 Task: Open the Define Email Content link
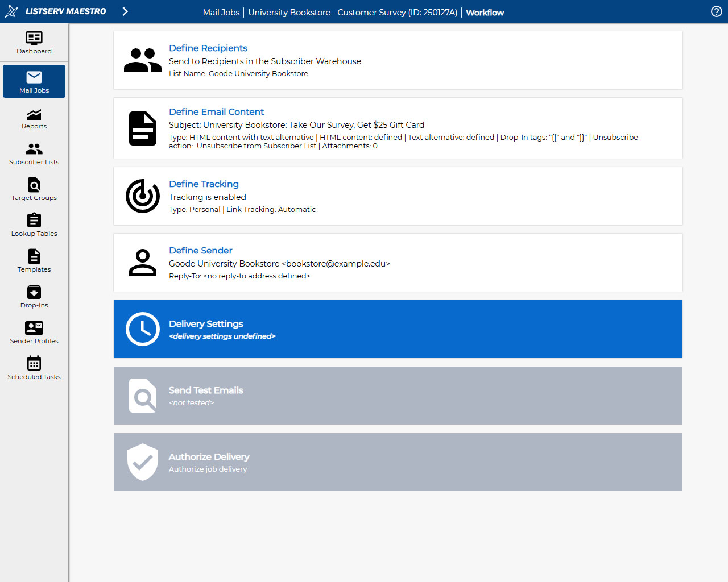click(216, 112)
